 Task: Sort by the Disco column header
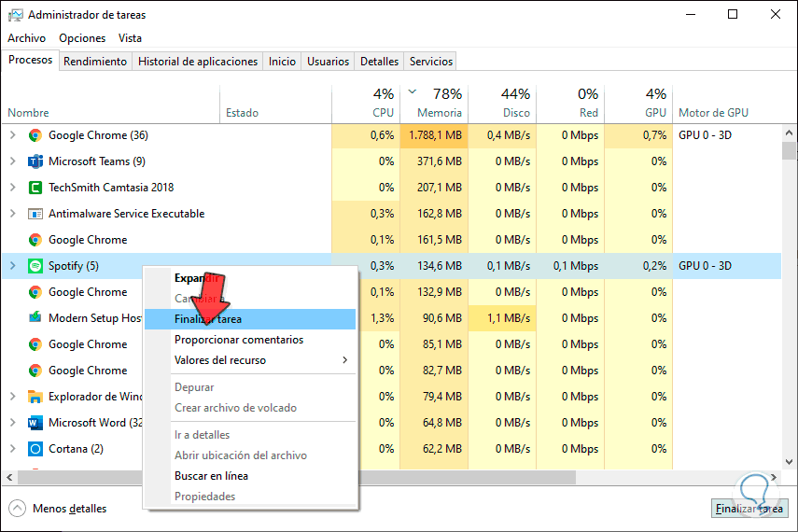pos(502,105)
